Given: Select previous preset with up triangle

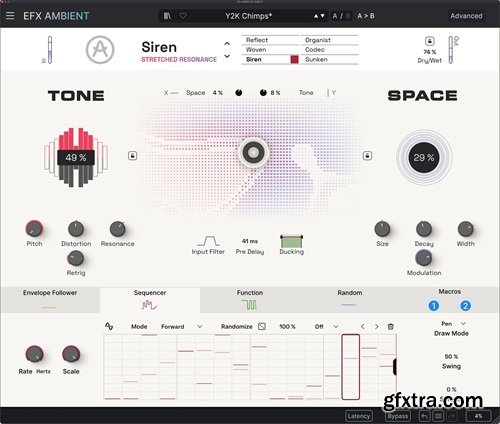Looking at the screenshot, I should pyautogui.click(x=316, y=16).
